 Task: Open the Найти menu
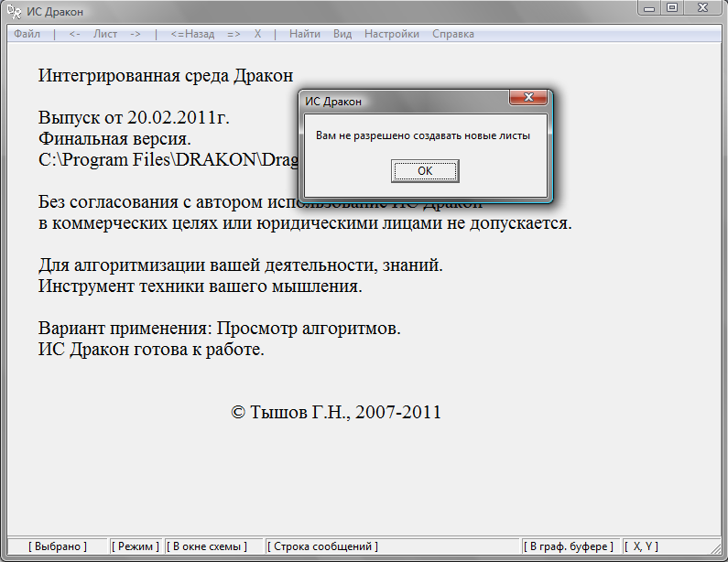click(x=305, y=34)
